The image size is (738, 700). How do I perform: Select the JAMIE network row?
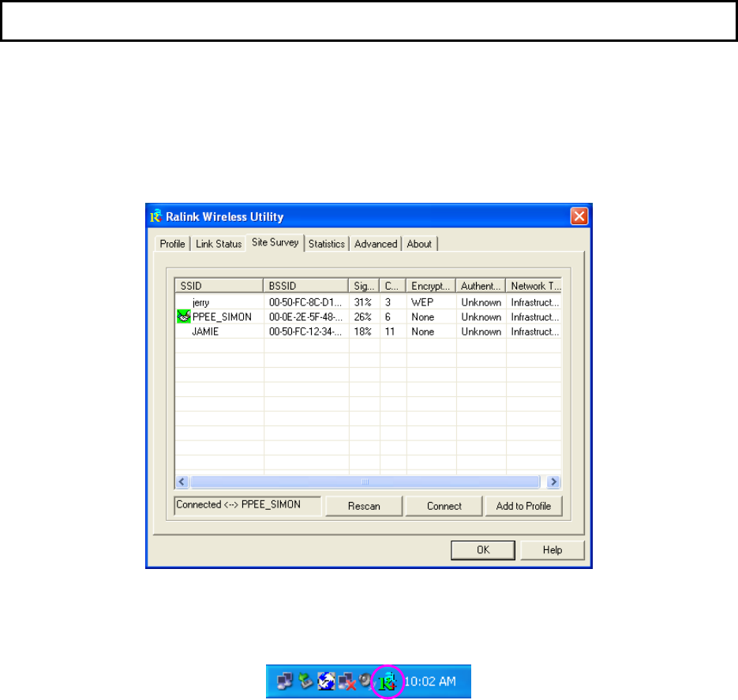(368, 331)
